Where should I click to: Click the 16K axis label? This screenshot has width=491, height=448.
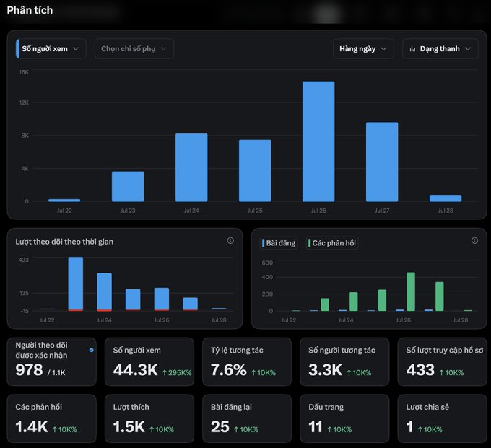[x=24, y=72]
